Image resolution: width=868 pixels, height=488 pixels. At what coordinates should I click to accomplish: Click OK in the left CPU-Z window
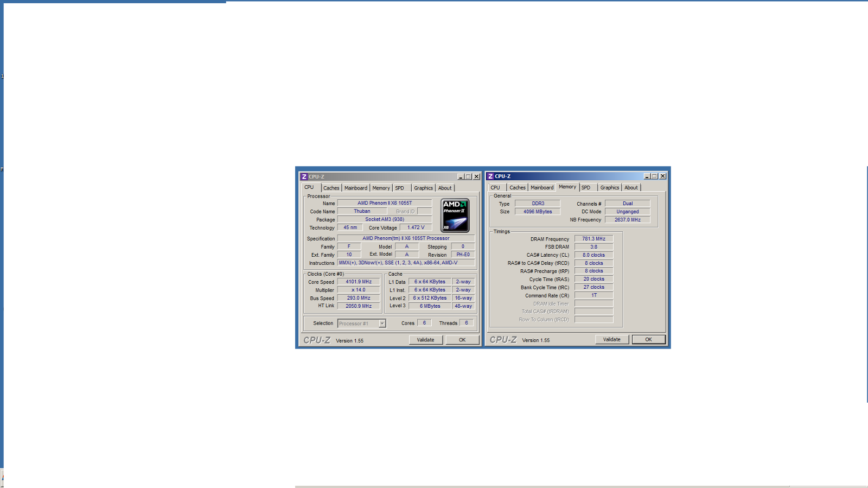462,340
